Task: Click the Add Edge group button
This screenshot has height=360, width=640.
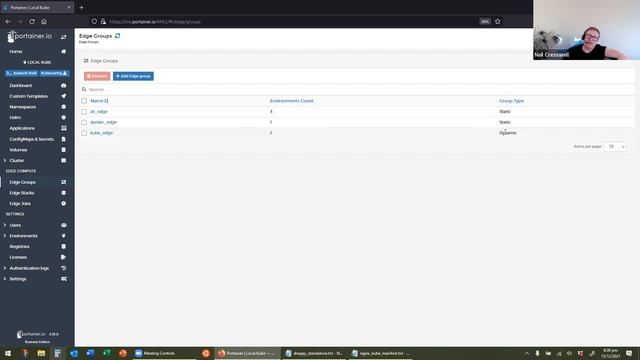Action: point(133,76)
